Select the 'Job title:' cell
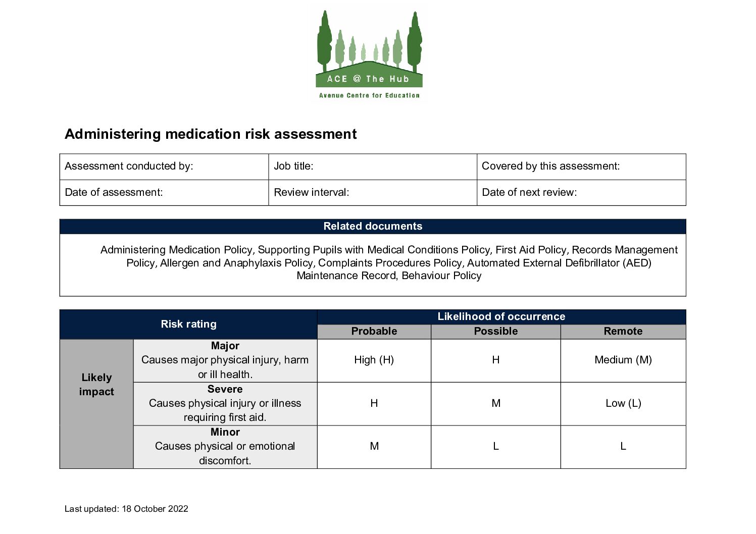 click(x=372, y=167)
